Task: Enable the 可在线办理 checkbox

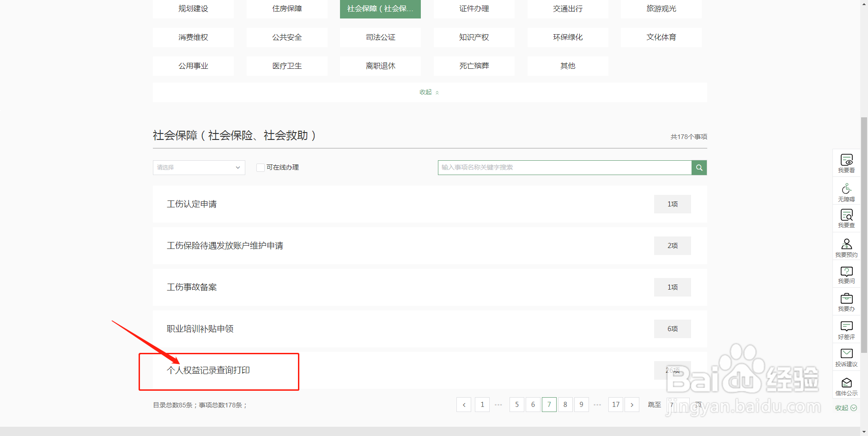Action: pyautogui.click(x=260, y=167)
